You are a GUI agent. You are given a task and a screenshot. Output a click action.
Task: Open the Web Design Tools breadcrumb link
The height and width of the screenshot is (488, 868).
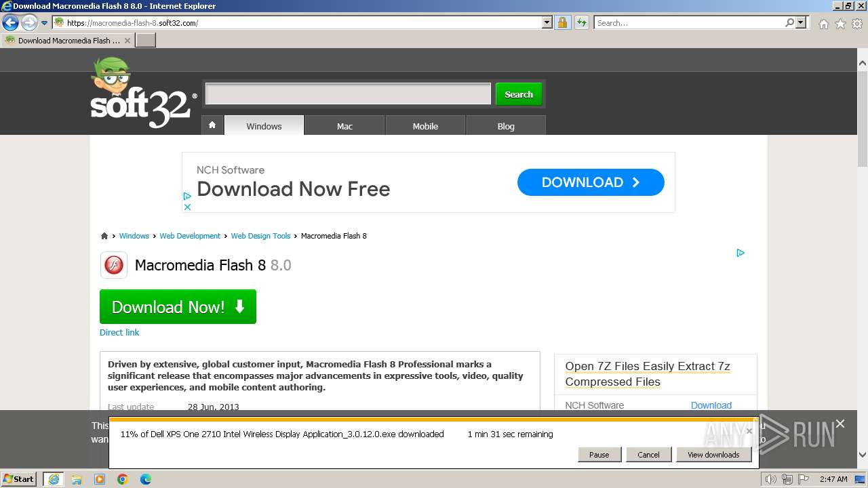click(260, 236)
